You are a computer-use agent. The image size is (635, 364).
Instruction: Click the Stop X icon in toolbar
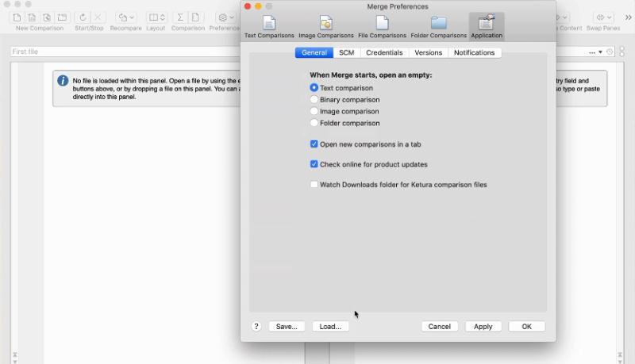pos(98,17)
